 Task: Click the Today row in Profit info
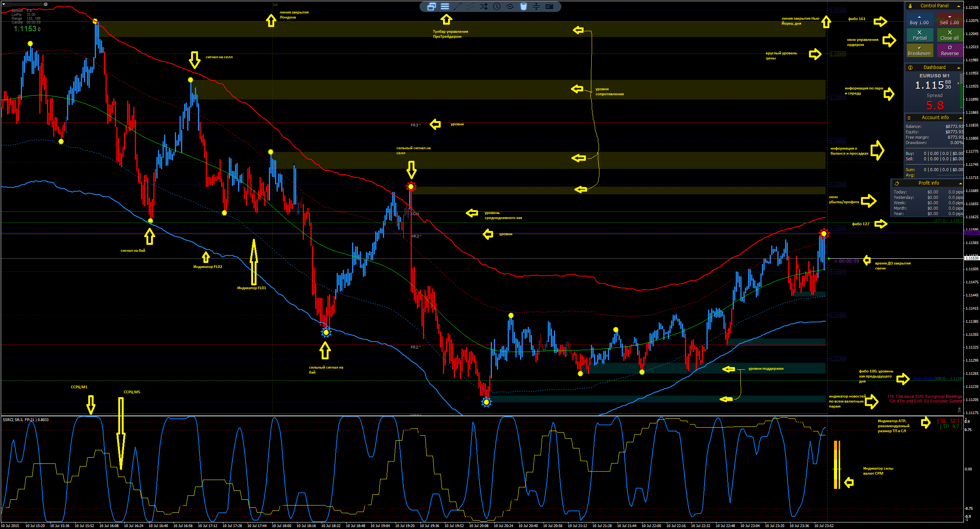[x=928, y=192]
